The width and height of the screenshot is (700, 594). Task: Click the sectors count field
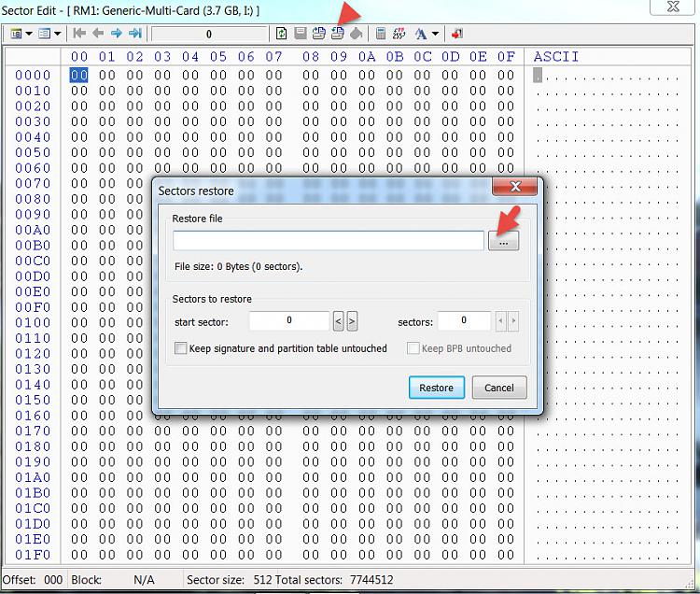coord(464,320)
